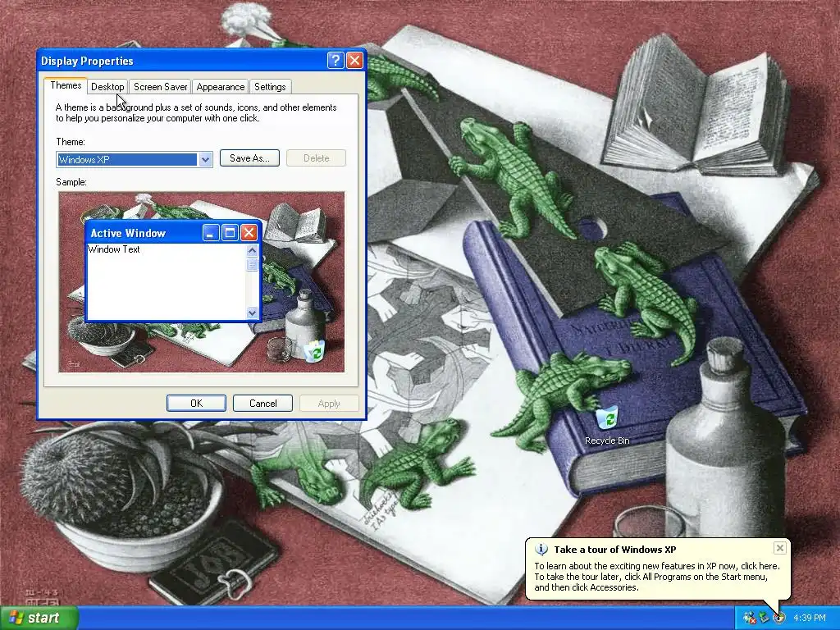Open the Start menu
This screenshot has height=630, width=840.
click(x=39, y=618)
